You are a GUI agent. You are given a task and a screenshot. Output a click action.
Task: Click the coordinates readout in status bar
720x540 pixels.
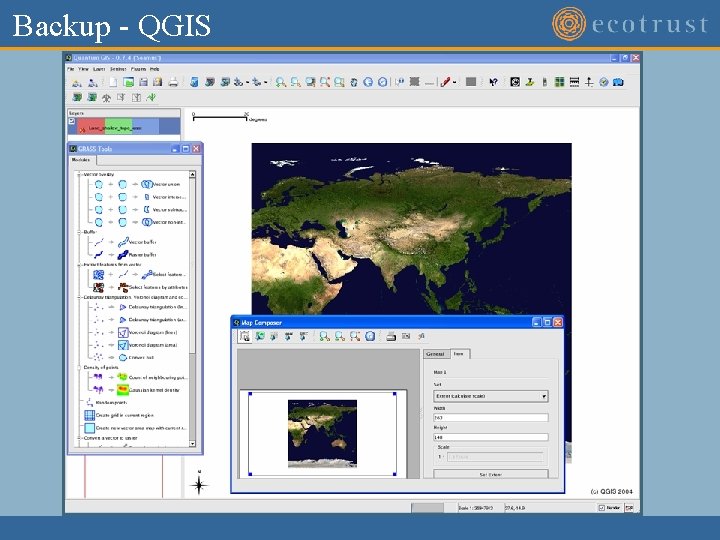(x=515, y=508)
